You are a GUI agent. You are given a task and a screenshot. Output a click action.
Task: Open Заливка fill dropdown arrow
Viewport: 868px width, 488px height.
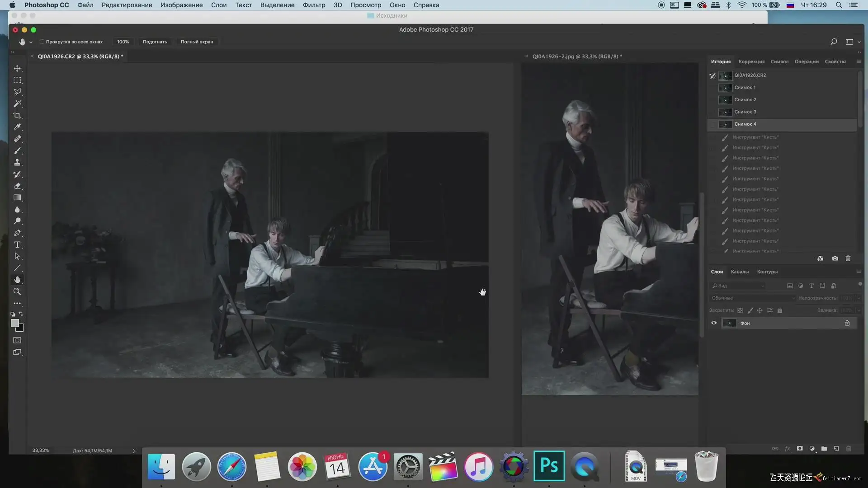coord(859,310)
